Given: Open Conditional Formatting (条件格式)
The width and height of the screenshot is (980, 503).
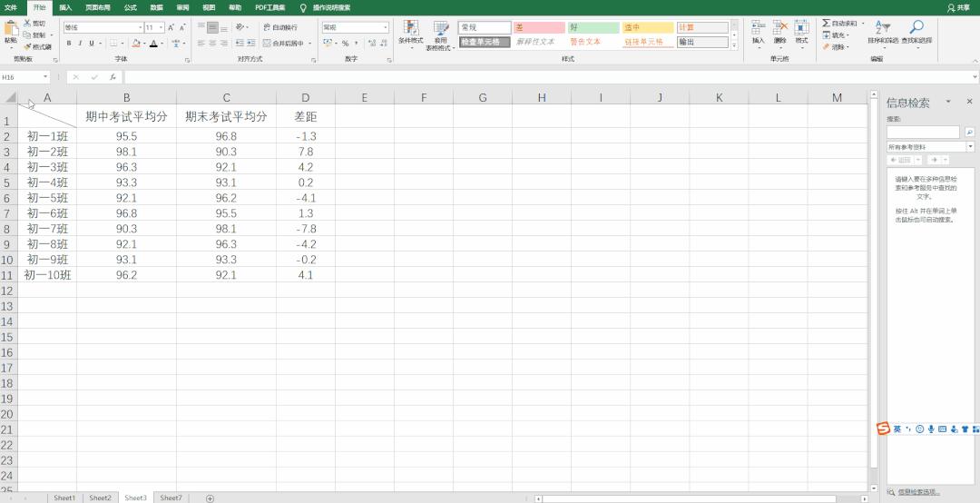Looking at the screenshot, I should coord(411,35).
